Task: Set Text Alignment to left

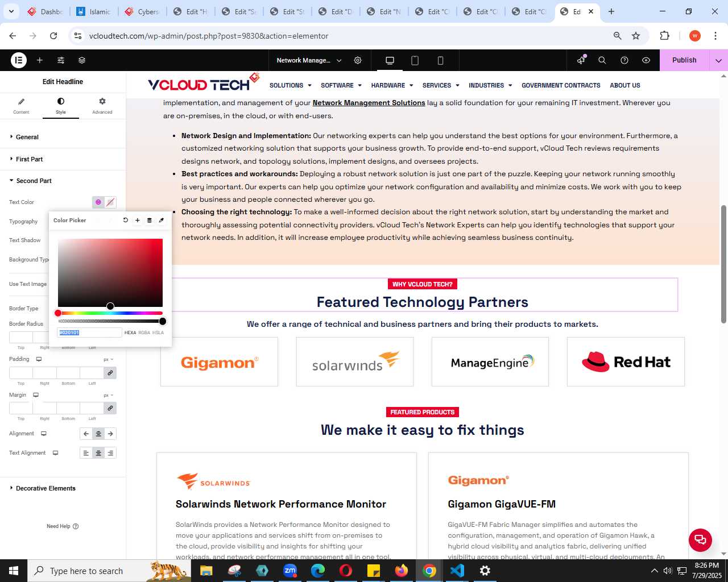Action: pyautogui.click(x=86, y=453)
